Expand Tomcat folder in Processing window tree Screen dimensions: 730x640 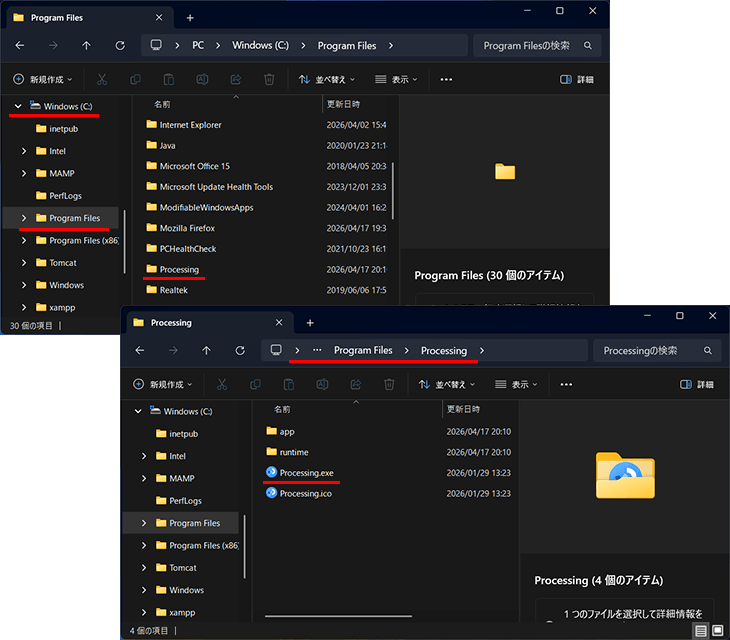(144, 568)
